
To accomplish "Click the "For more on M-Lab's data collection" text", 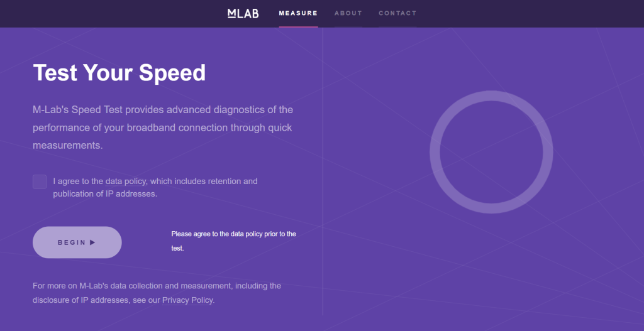I will [x=157, y=286].
